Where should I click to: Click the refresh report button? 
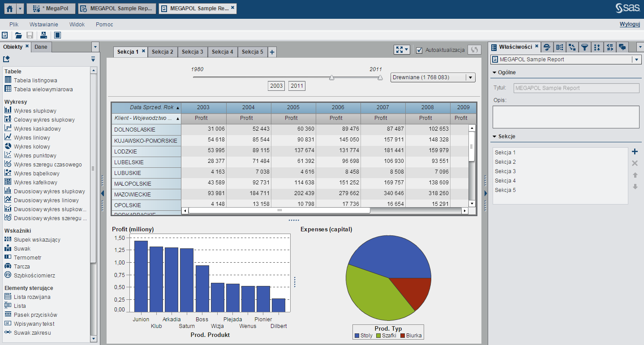pyautogui.click(x=474, y=50)
